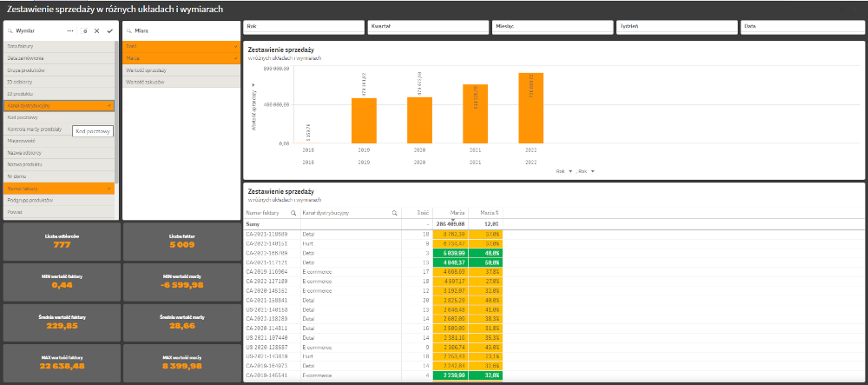Deselect Numer faktury in the Wymiar list
The image size is (868, 385).
tap(59, 189)
